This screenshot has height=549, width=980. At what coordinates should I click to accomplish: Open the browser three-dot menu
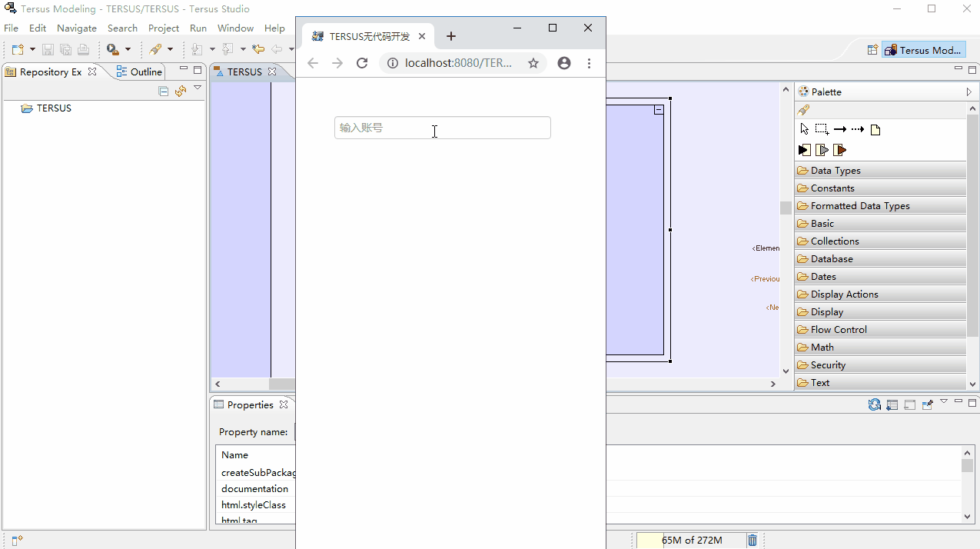[x=589, y=63]
